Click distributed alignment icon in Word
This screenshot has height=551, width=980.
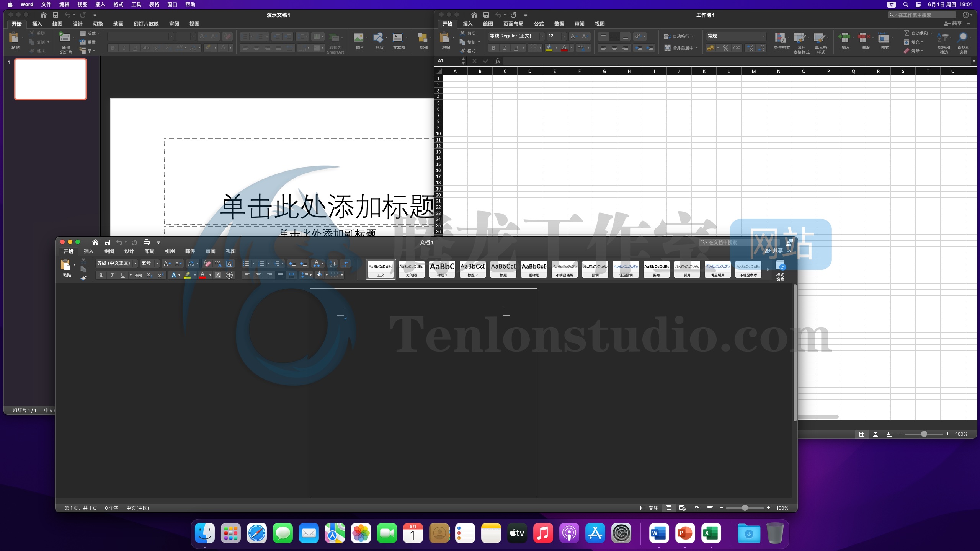tap(292, 275)
